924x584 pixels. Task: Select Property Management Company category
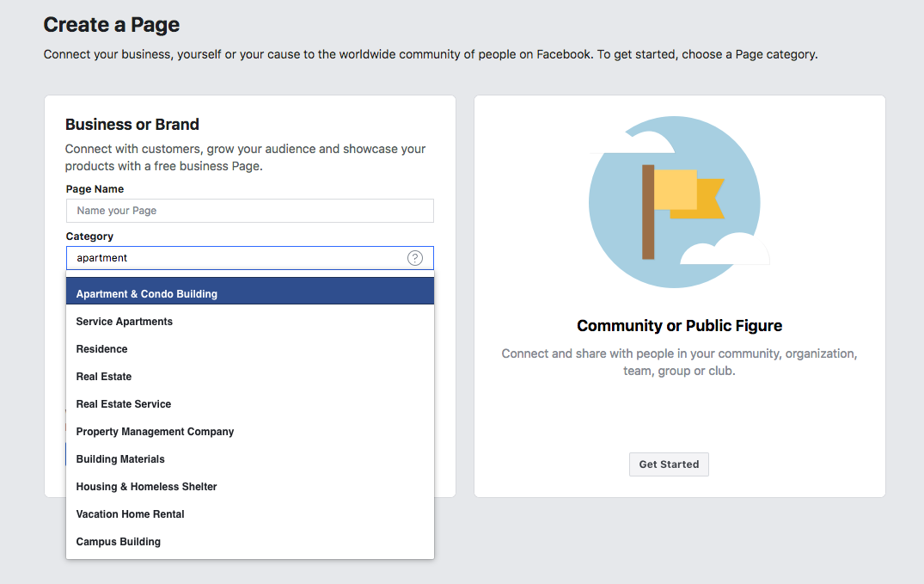click(250, 431)
